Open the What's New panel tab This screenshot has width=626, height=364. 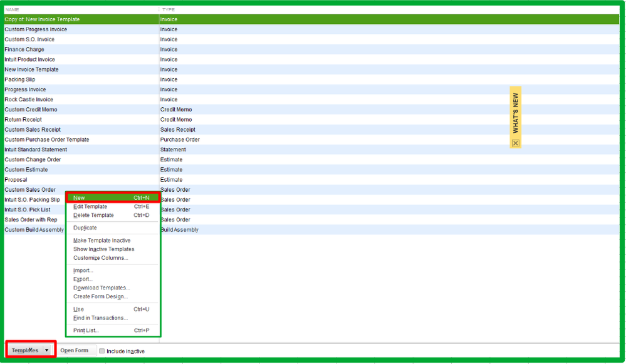coord(516,113)
